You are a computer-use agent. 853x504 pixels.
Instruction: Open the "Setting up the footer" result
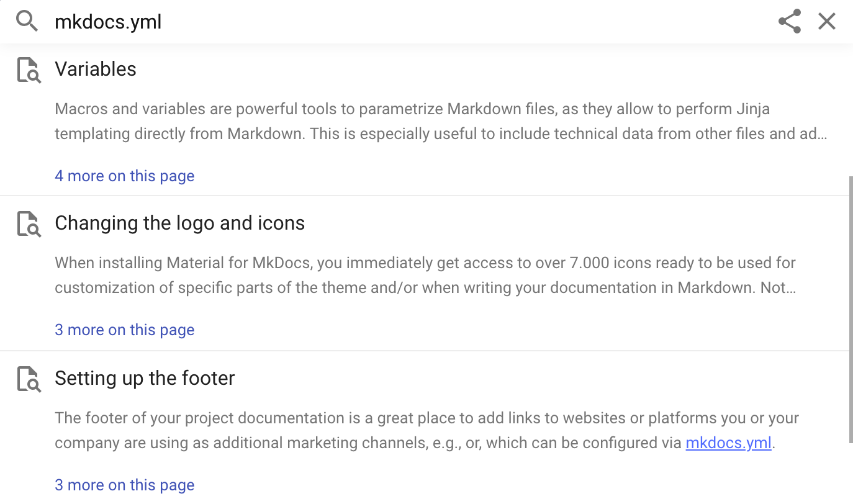click(x=145, y=378)
